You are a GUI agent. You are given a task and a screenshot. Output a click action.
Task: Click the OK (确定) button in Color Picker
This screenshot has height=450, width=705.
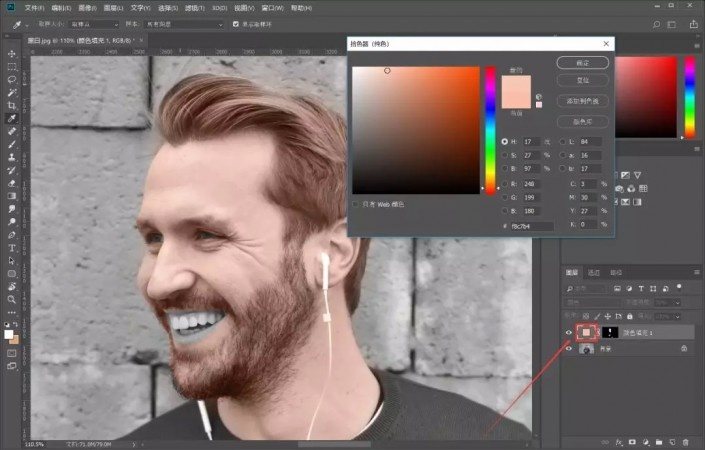click(582, 62)
